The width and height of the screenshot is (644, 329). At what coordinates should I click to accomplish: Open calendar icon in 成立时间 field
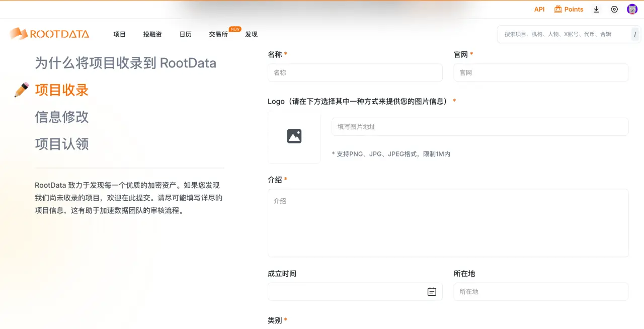point(432,292)
